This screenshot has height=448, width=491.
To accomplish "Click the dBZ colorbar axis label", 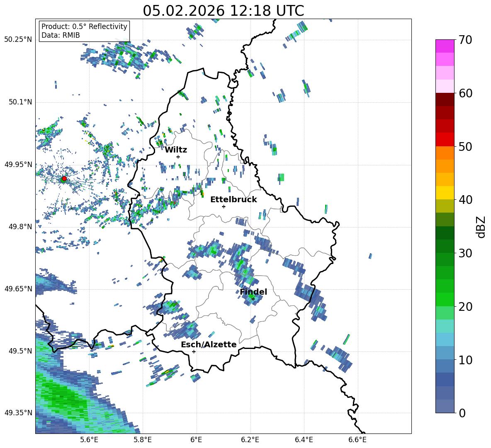I will [x=481, y=227].
